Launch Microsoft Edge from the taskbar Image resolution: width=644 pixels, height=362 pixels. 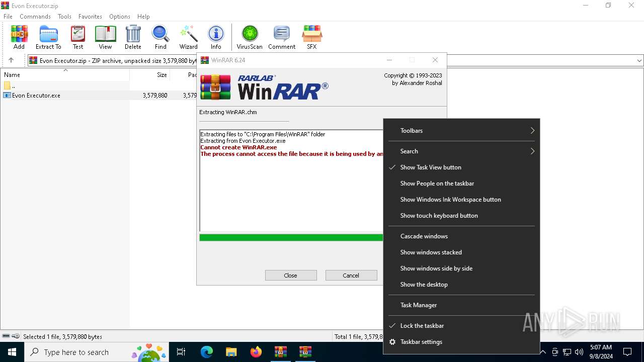(x=207, y=352)
